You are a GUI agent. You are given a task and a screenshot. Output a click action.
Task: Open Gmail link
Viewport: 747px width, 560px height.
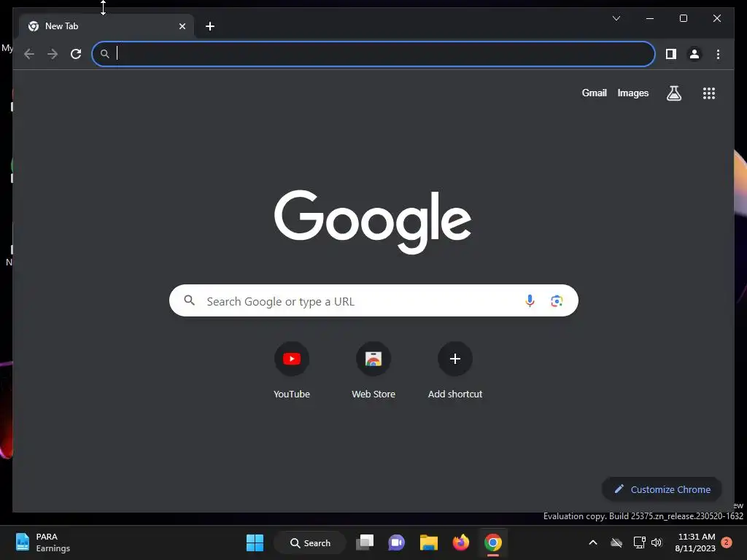[x=594, y=93]
